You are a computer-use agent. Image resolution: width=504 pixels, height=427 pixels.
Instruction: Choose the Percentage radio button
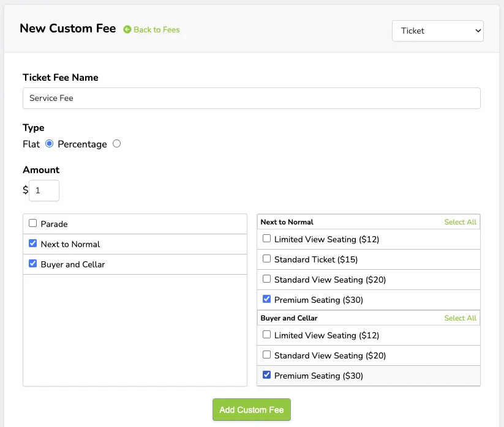117,144
